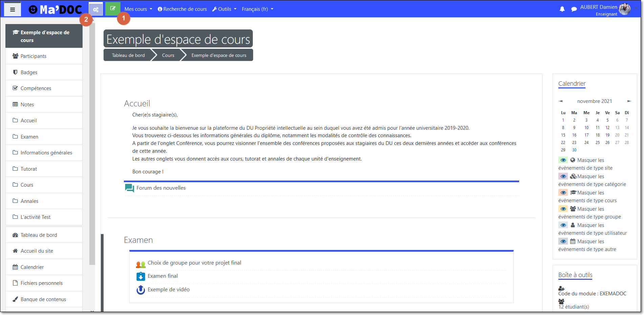Viewport: 644px width, 315px height.
Task: Click the green edit mode icon
Action: tap(113, 9)
